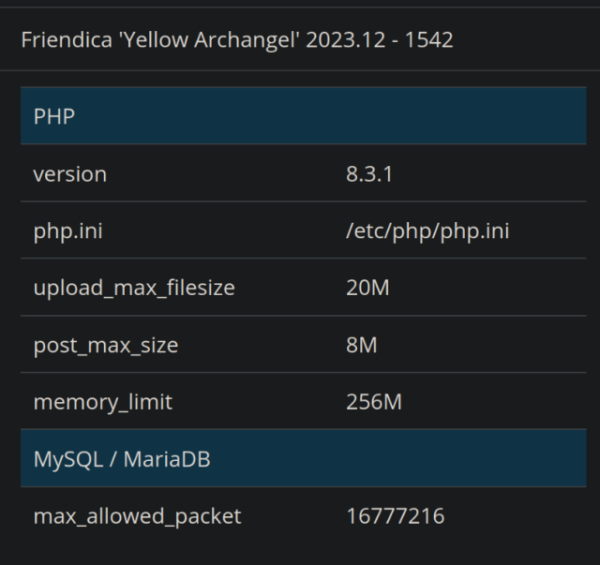Click the PHP version label
This screenshot has width=600, height=565.
click(x=70, y=174)
